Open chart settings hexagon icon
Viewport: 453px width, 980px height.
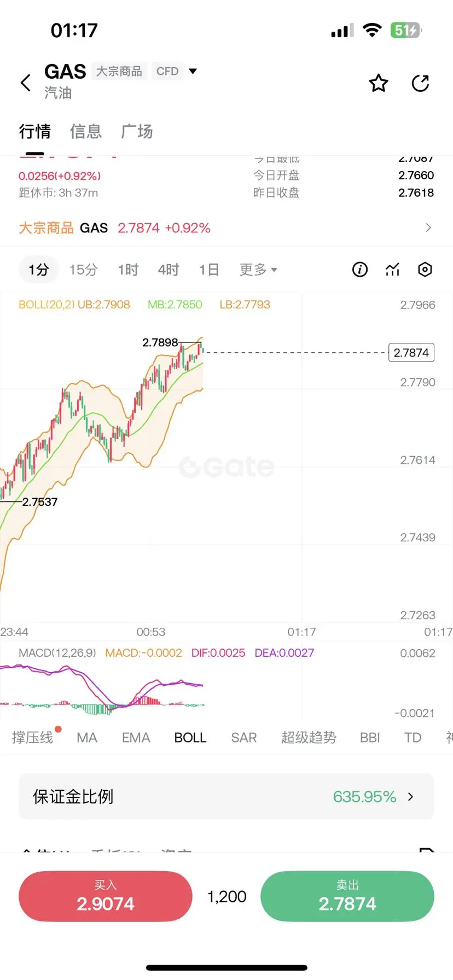pos(425,270)
